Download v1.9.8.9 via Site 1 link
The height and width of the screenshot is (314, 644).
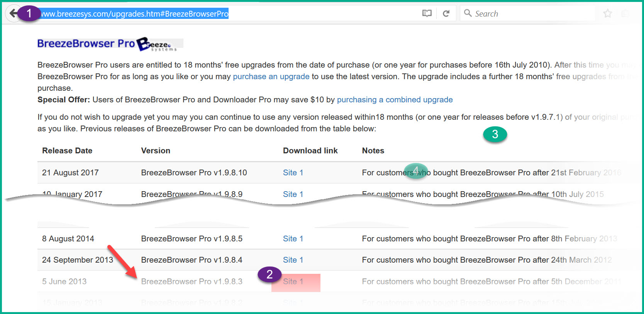293,194
